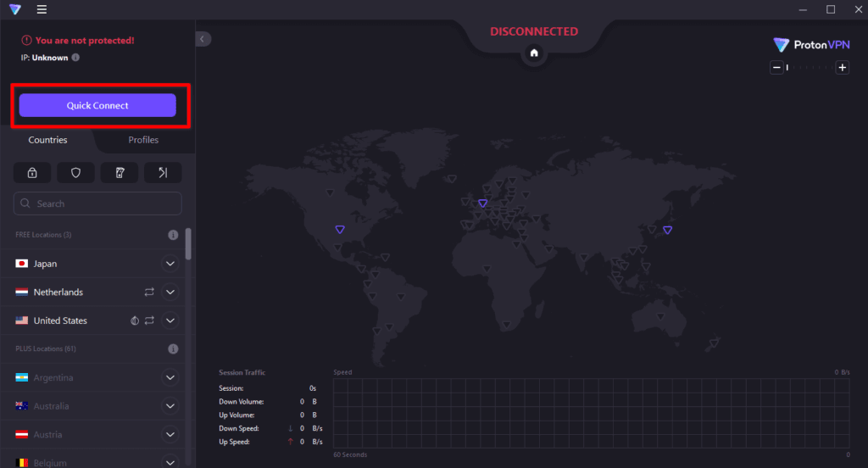
Task: Switch to the Countries tab
Action: (47, 140)
